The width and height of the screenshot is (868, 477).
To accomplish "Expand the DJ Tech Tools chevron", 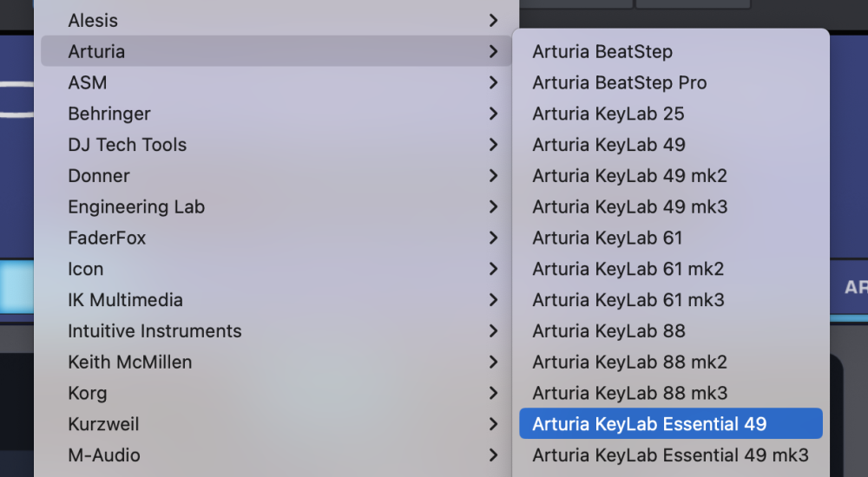I will click(x=493, y=145).
